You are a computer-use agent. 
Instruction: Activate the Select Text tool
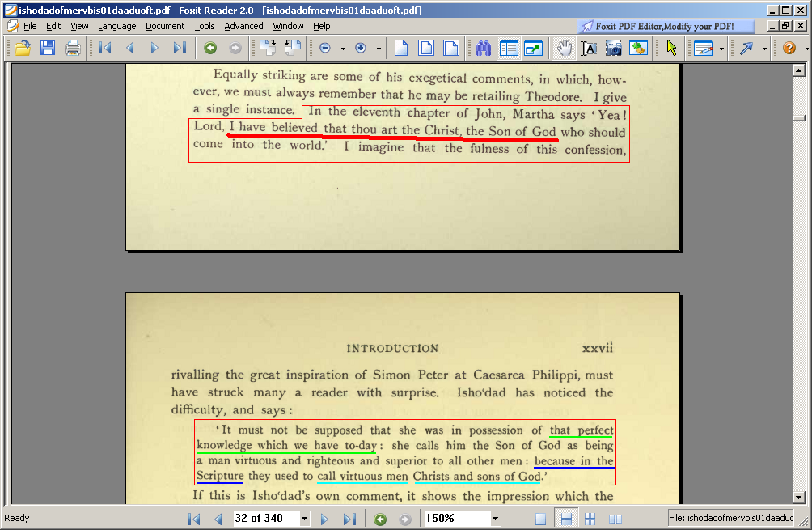coord(589,48)
